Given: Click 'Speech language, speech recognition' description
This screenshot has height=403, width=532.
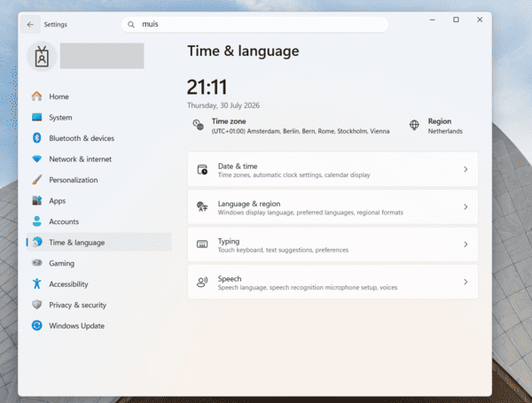Looking at the screenshot, I should point(308,288).
